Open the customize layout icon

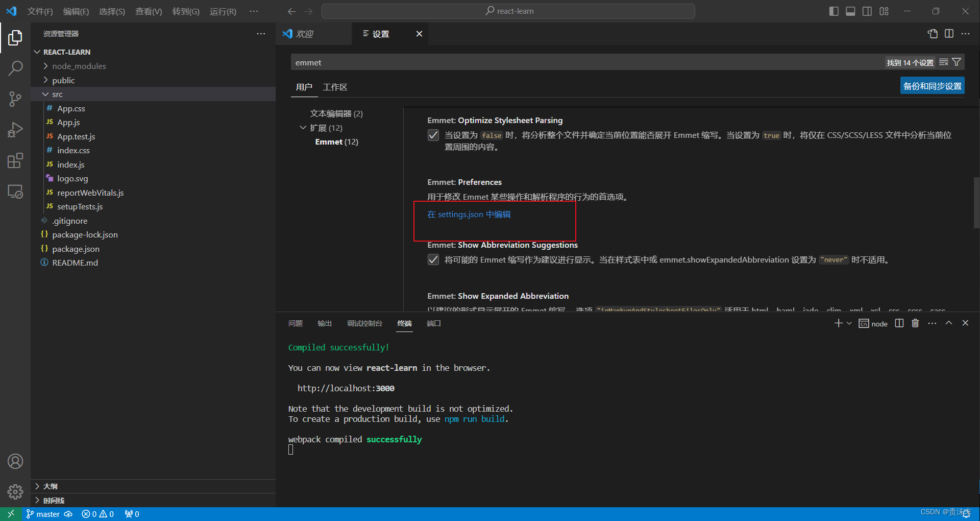click(884, 11)
